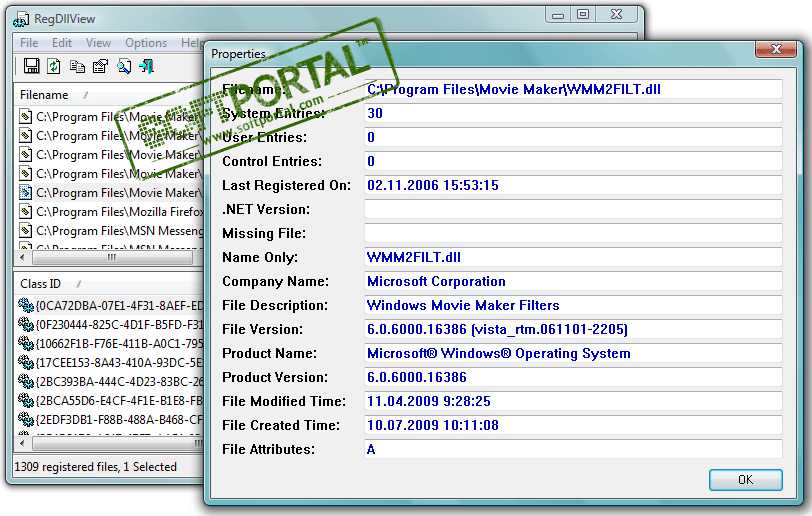Open the View menu

98,42
